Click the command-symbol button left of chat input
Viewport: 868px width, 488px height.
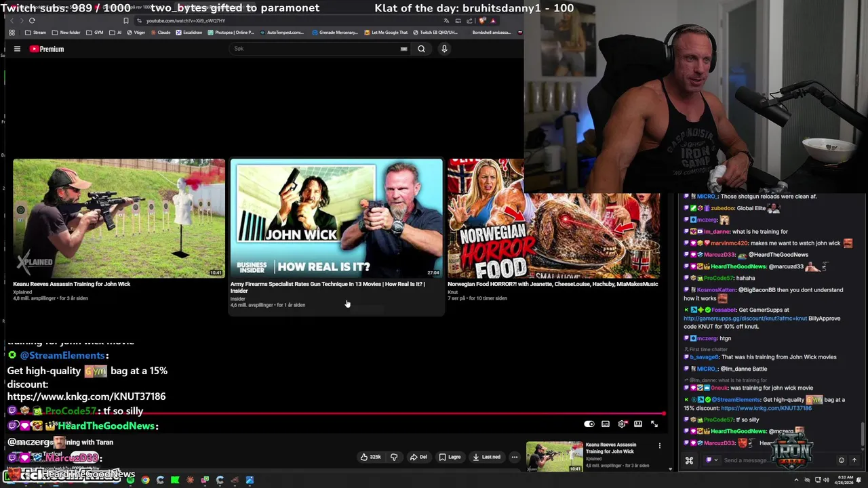click(689, 461)
